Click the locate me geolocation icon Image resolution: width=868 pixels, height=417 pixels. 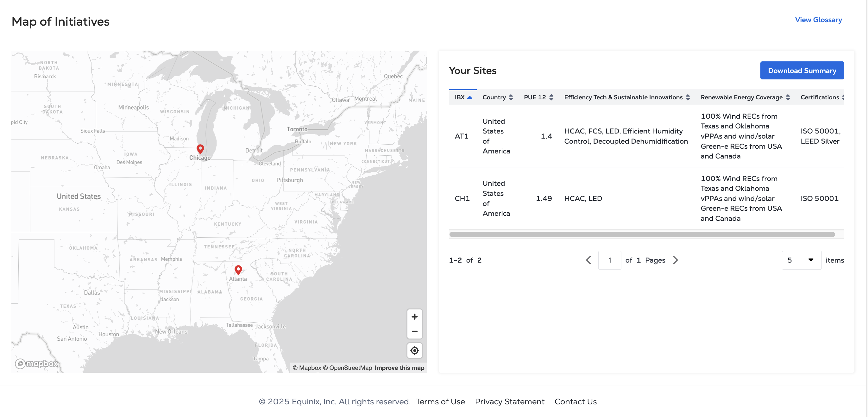[414, 351]
